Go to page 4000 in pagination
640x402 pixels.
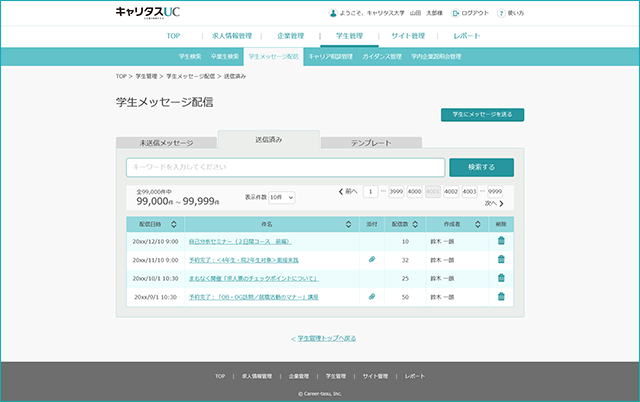click(414, 191)
